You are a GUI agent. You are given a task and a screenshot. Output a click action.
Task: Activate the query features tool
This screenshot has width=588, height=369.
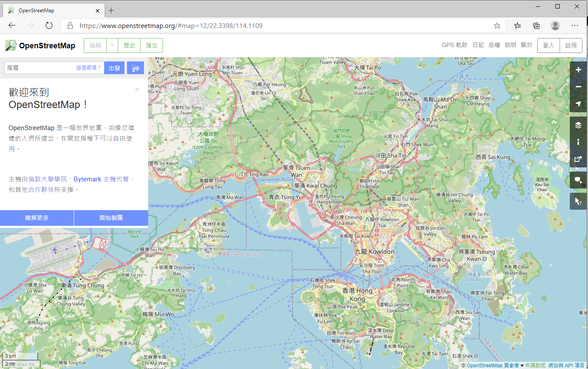(x=578, y=201)
